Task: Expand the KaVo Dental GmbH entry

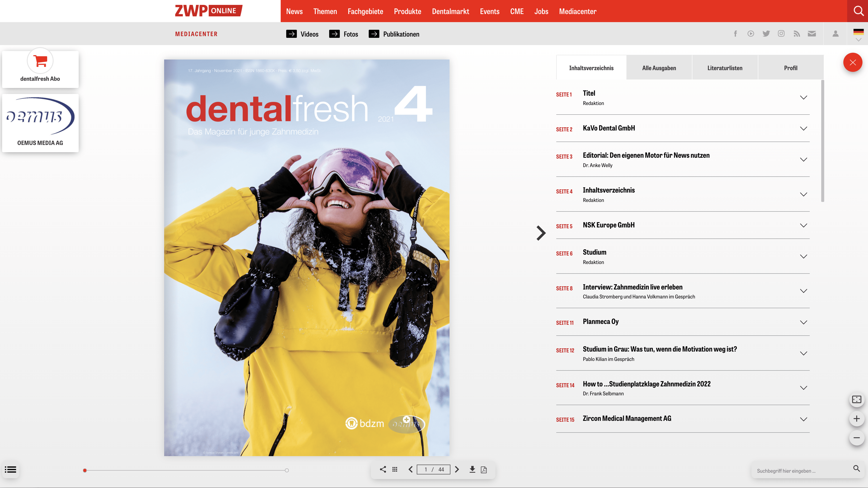Action: pyautogui.click(x=803, y=129)
